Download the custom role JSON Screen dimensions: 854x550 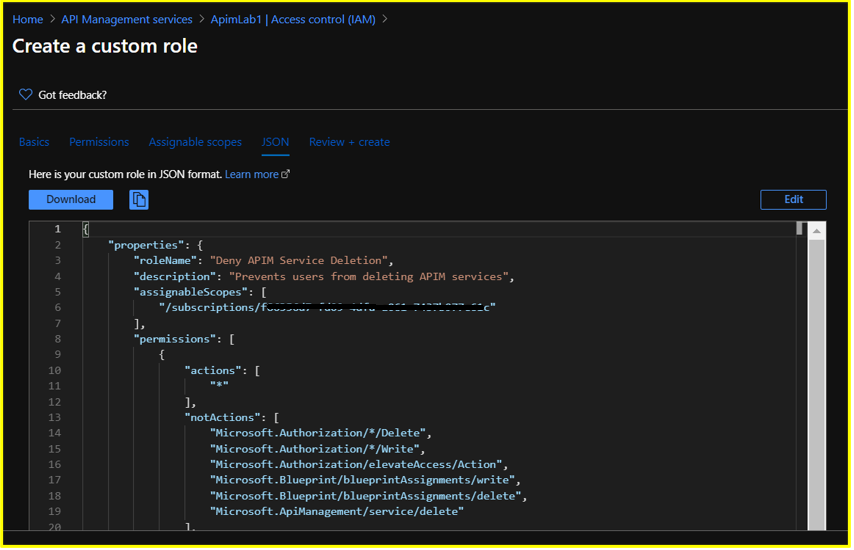pyautogui.click(x=71, y=200)
